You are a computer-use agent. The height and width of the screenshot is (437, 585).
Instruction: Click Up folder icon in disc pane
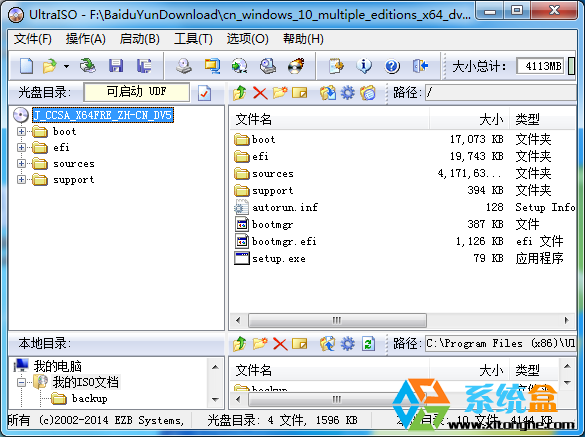(x=240, y=93)
